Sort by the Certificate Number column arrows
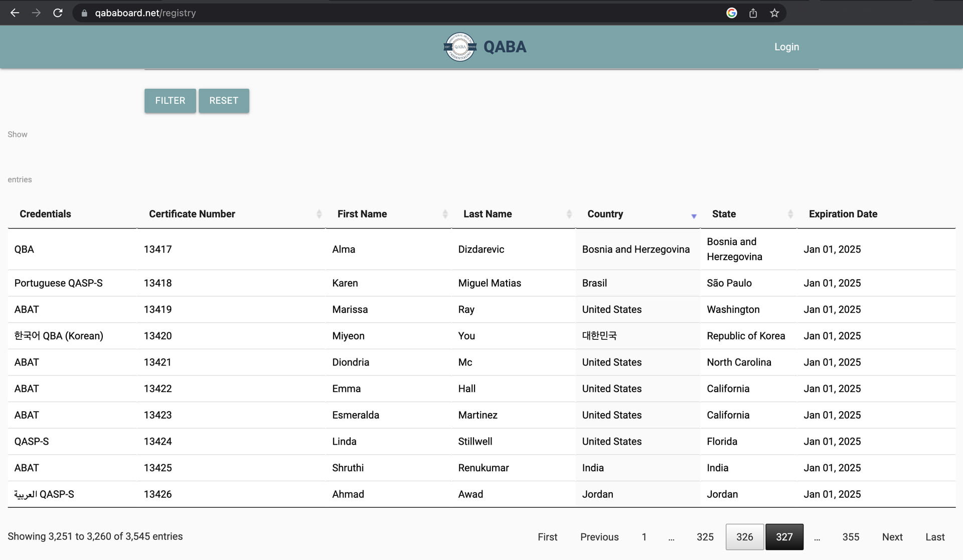963x560 pixels. [319, 214]
